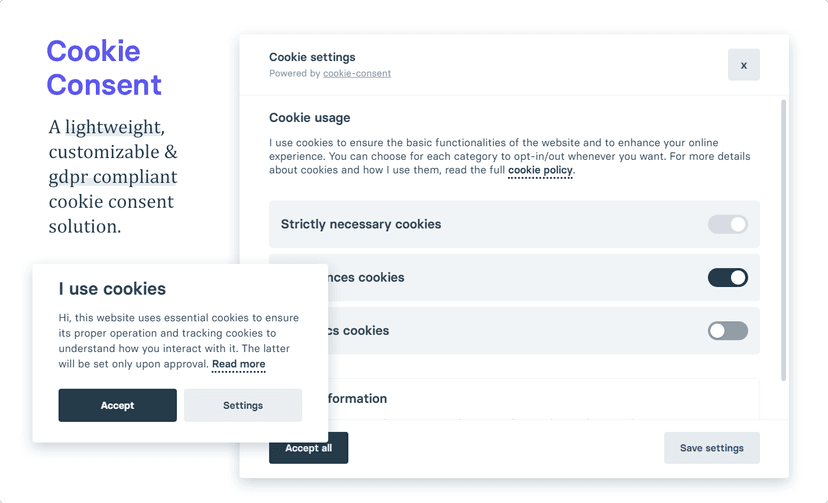Click the Save settings button
Viewport: 828px width, 503px height.
(x=711, y=448)
